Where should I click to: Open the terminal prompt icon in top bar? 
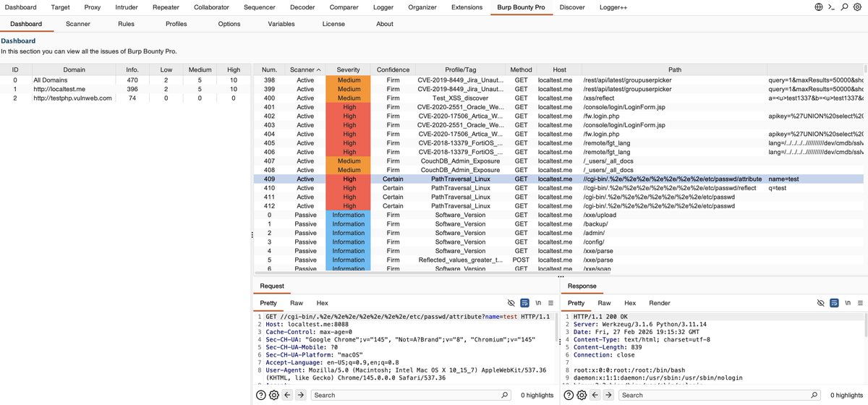pos(831,7)
